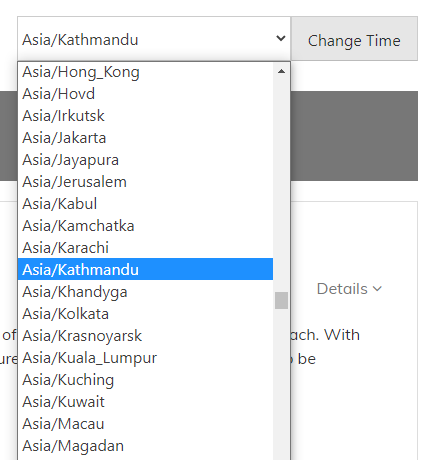Choose Asia/Jerusalem from the list
This screenshot has height=460, width=442.
(146, 182)
